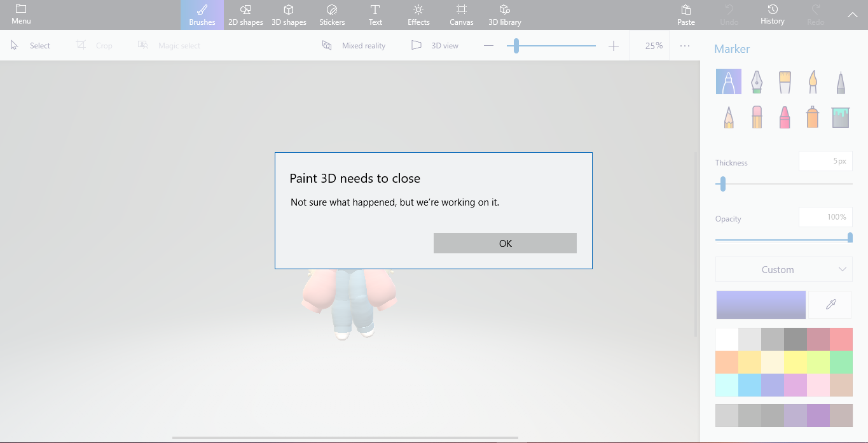Image resolution: width=868 pixels, height=443 pixels.
Task: Open the Effects tab
Action: (x=418, y=15)
